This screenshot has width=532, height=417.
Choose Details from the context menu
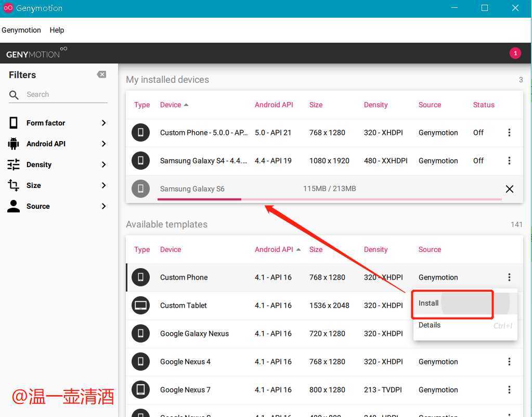[465, 325]
